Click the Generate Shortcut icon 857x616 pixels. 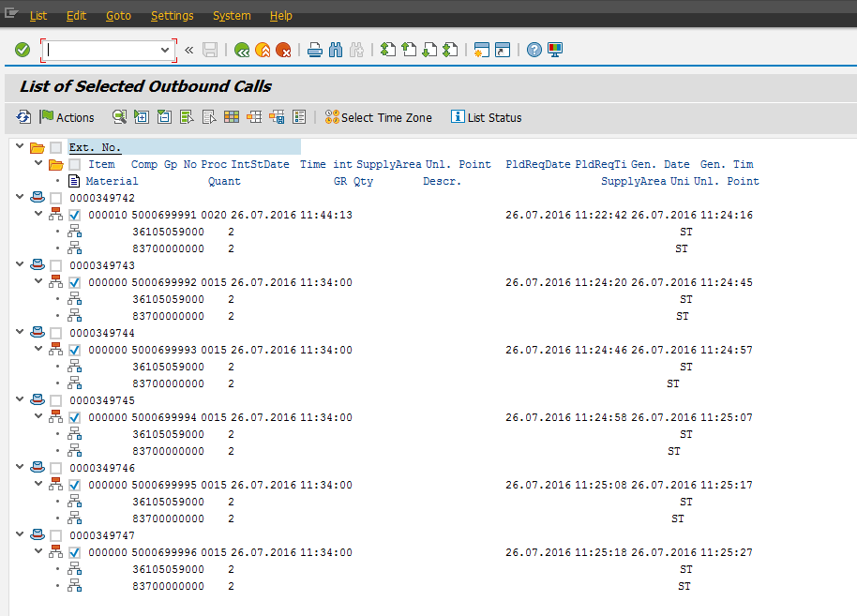click(x=503, y=51)
